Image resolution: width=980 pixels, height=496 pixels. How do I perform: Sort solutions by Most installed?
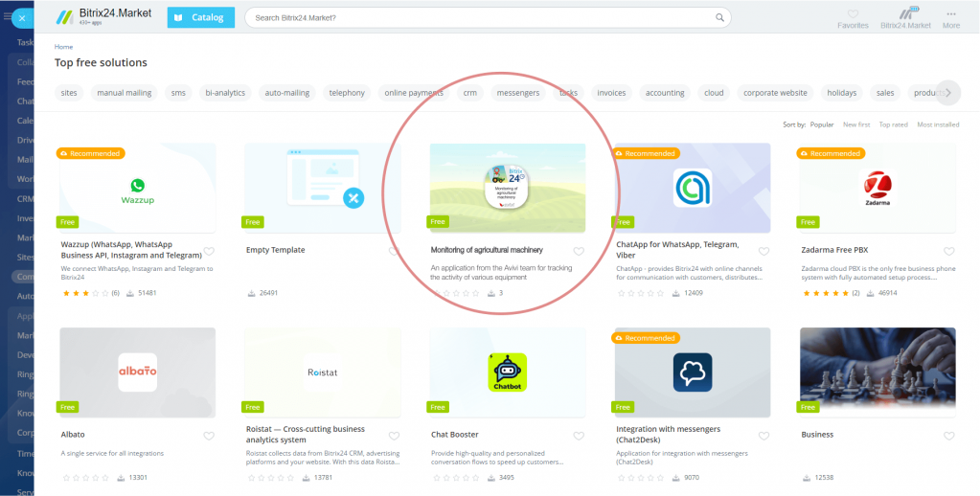[x=938, y=124]
